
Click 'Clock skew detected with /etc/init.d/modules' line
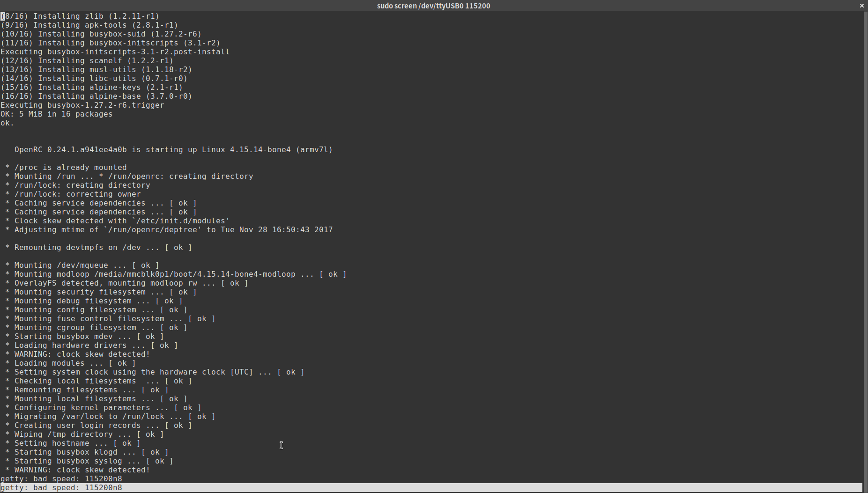(x=118, y=221)
